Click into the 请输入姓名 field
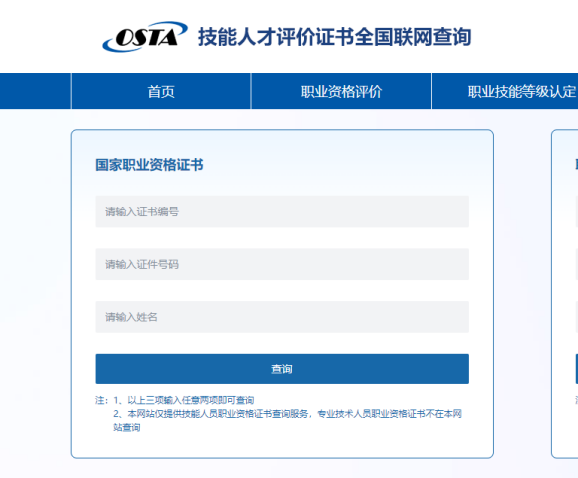This screenshot has width=578, height=478. click(282, 317)
